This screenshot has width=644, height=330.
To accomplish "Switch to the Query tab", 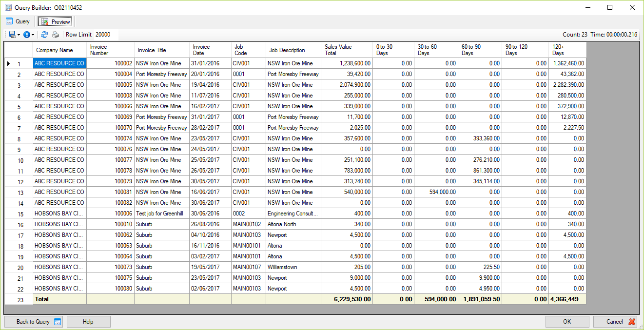I will pos(18,21).
